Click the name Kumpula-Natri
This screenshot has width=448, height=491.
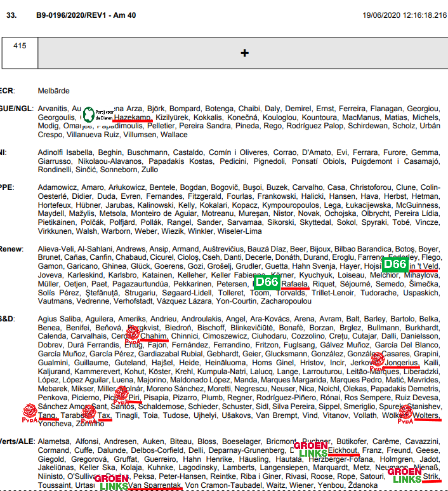click(224, 372)
